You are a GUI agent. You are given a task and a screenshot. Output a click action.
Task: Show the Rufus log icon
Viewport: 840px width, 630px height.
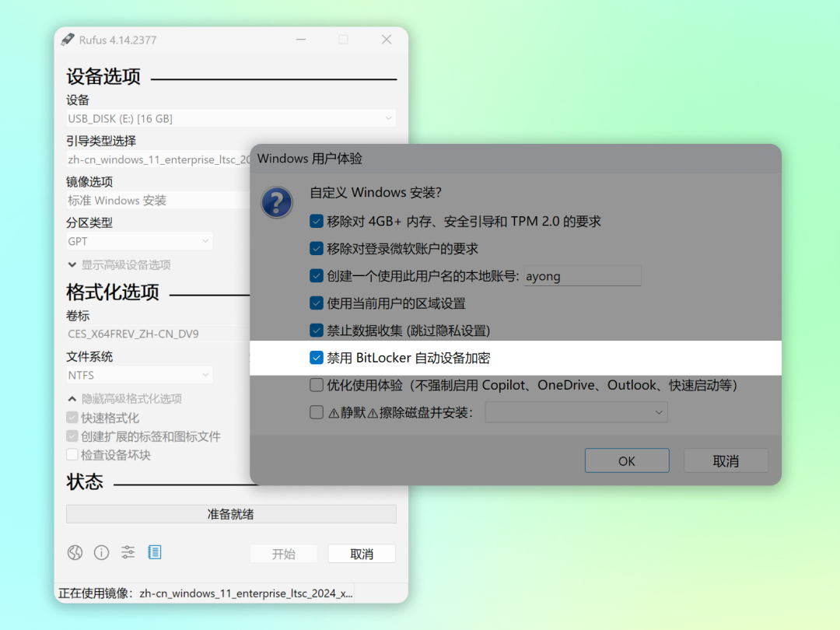[x=154, y=552]
